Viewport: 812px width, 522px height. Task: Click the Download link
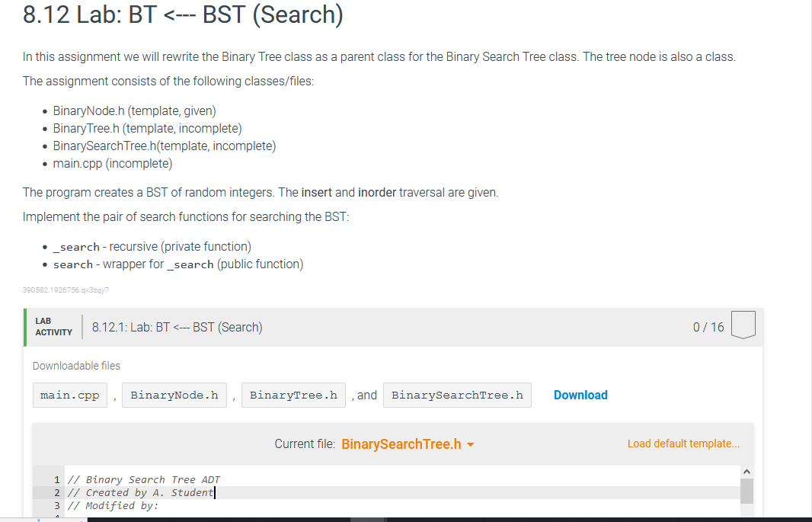[580, 395]
